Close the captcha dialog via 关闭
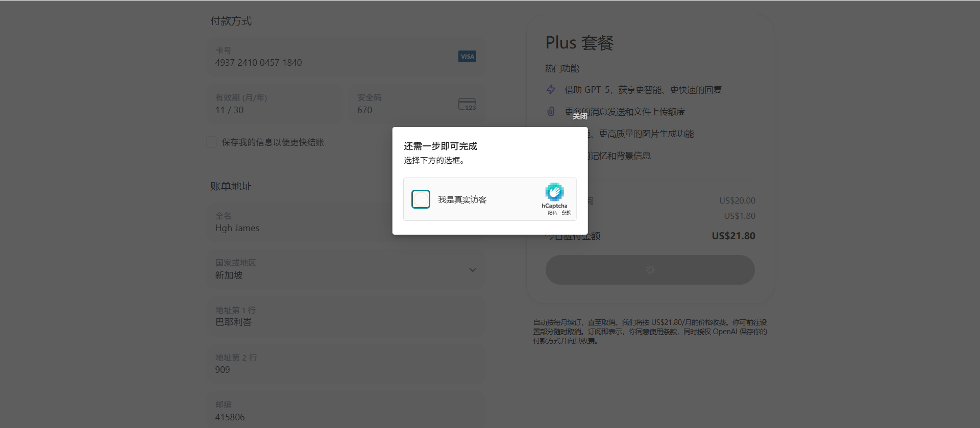980x428 pixels. pos(580,116)
